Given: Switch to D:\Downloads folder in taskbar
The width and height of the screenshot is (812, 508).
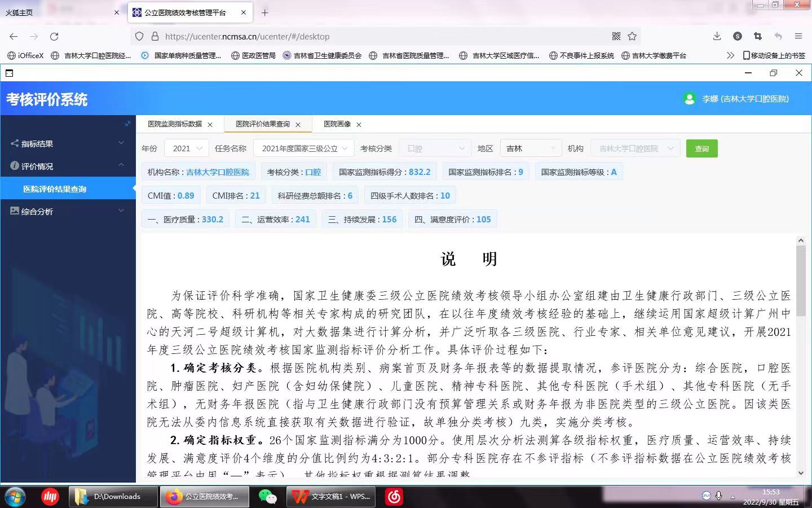Looking at the screenshot, I should [x=112, y=497].
